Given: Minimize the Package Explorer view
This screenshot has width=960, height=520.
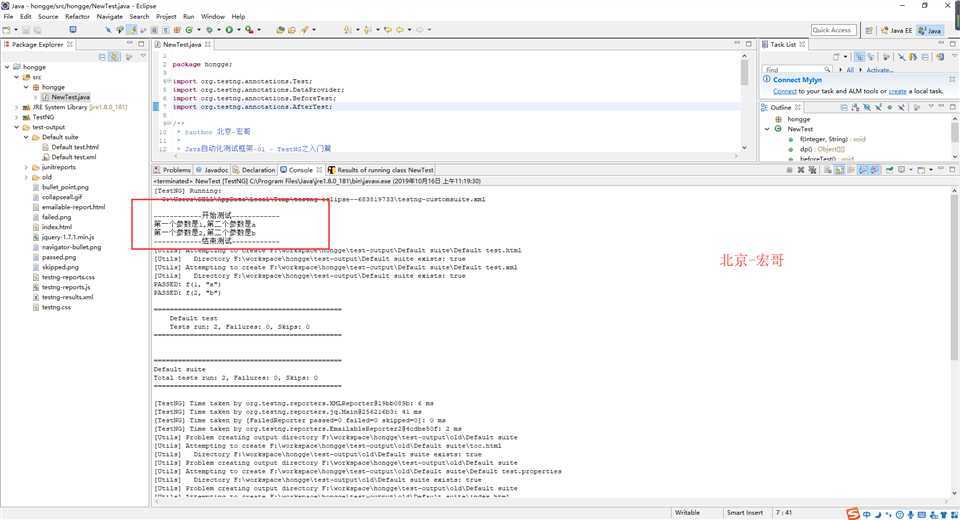Looking at the screenshot, I should click(x=130, y=44).
